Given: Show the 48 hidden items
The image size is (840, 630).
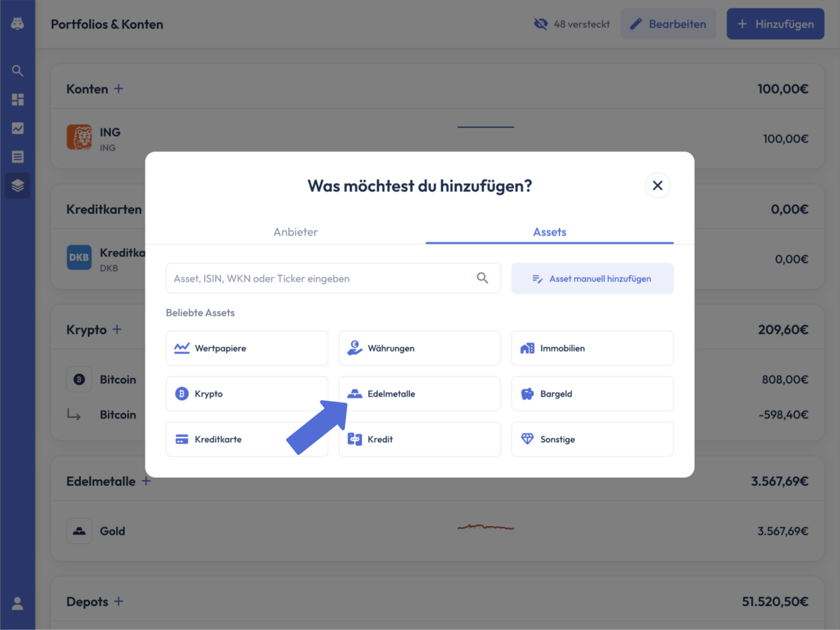Looking at the screenshot, I should point(572,24).
